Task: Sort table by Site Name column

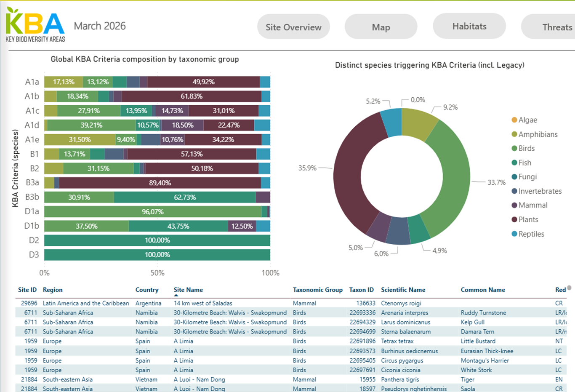Action: tap(188, 290)
